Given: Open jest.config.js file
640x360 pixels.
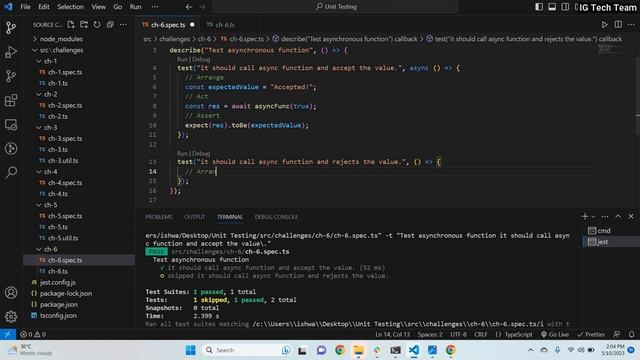Looking at the screenshot, I should pyautogui.click(x=58, y=282).
